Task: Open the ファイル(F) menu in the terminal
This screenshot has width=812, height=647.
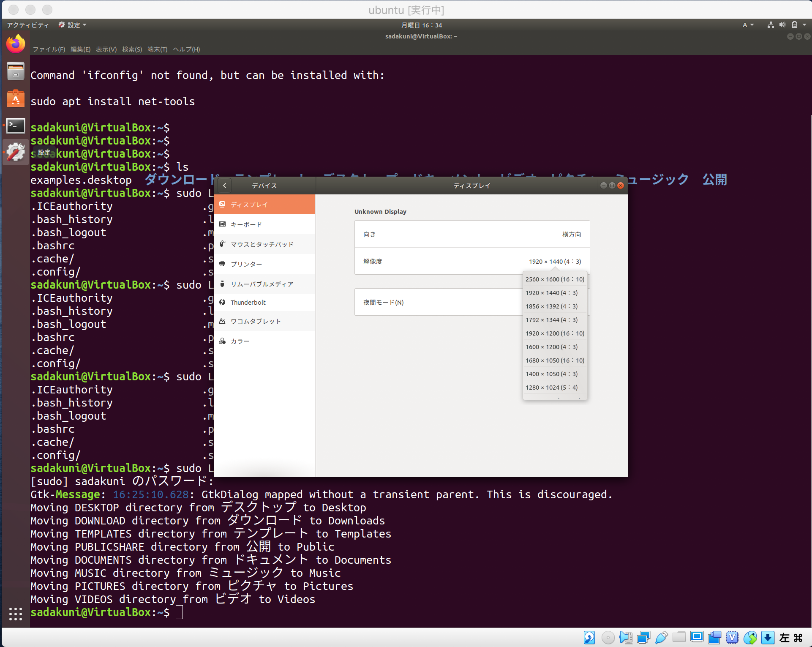Action: (x=49, y=49)
